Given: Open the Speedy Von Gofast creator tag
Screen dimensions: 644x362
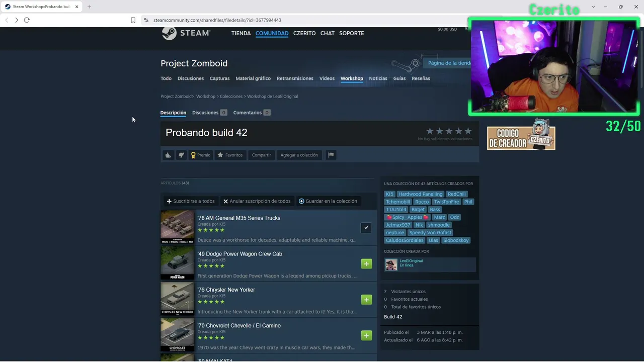Looking at the screenshot, I should [431, 233].
